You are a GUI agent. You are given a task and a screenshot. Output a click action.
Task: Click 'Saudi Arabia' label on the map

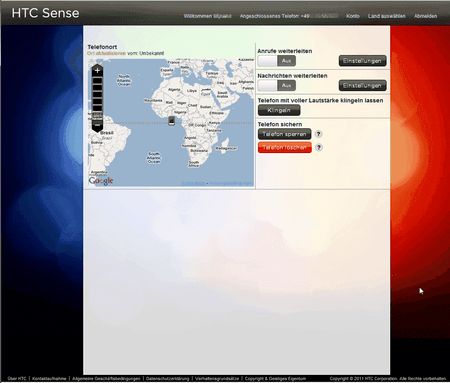coord(222,94)
